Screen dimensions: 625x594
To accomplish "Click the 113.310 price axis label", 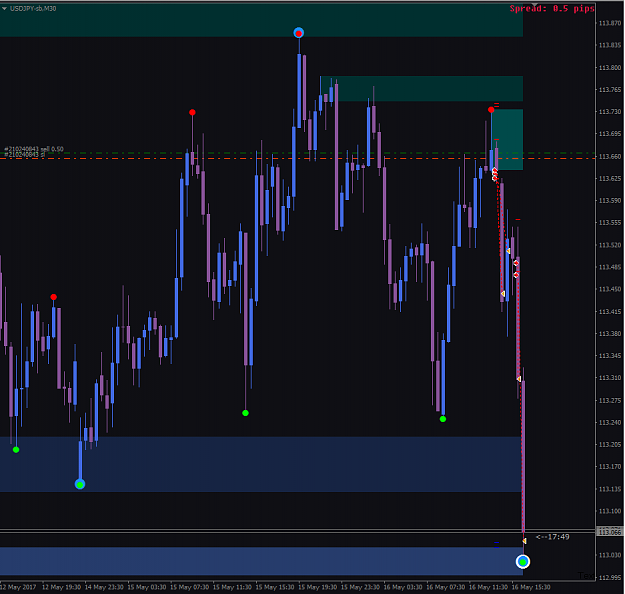I will (x=610, y=378).
